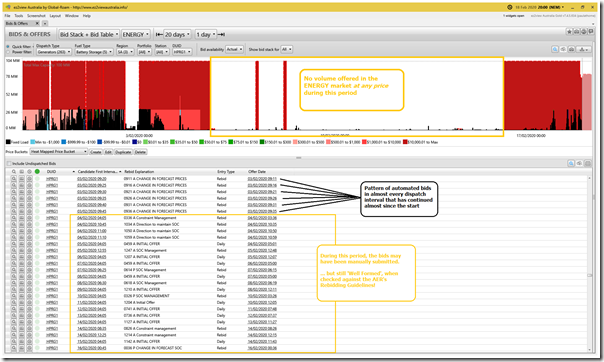Select the Power filter radio button
This screenshot has height=362, width=604.
click(x=8, y=52)
